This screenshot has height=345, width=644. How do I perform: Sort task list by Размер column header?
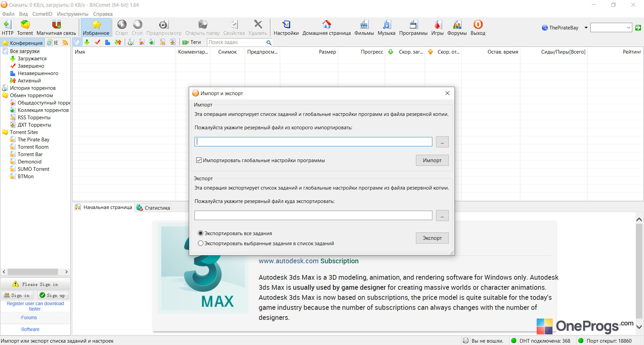(x=309, y=52)
